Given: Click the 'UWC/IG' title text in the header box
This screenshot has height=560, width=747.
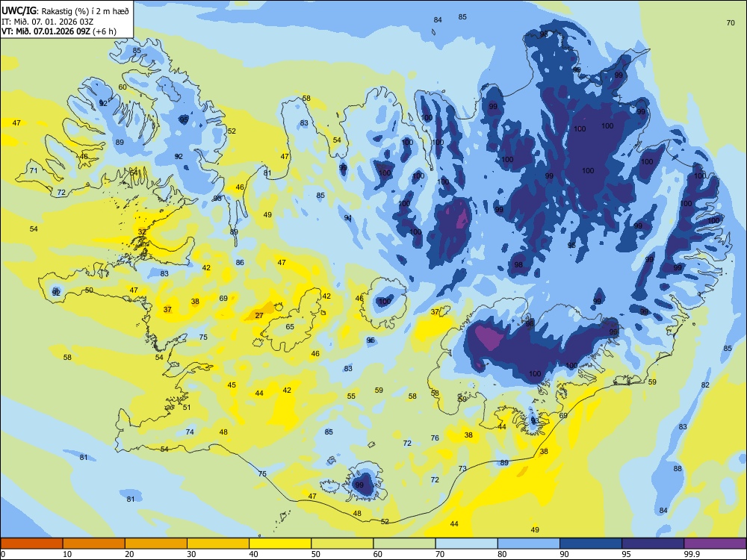Looking at the screenshot, I should pyautogui.click(x=19, y=11).
